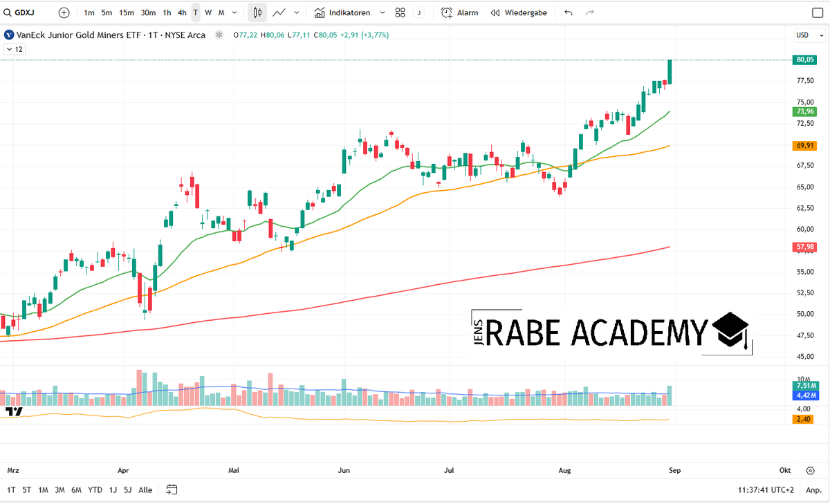Click the Aug label on time axis
Viewport: 830px width, 504px height.
tap(564, 470)
